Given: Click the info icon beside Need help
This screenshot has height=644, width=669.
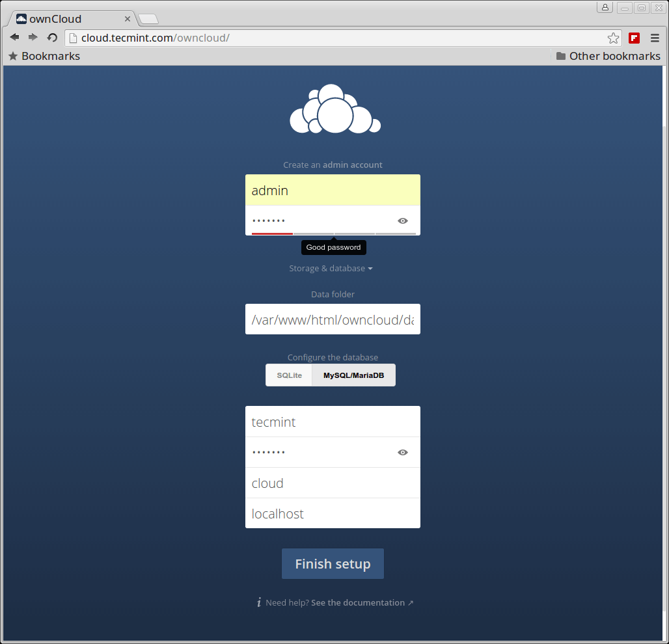Looking at the screenshot, I should [259, 602].
